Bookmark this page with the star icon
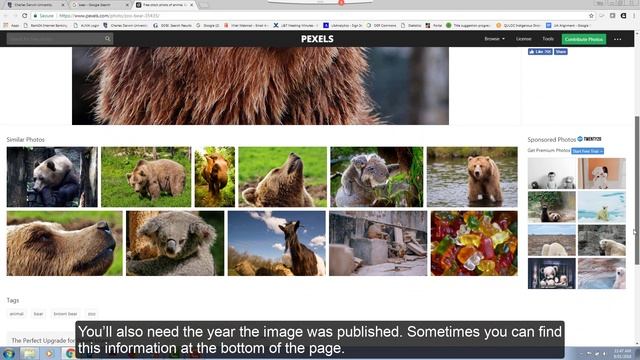Image resolution: width=640 pixels, height=360 pixels. coord(591,16)
